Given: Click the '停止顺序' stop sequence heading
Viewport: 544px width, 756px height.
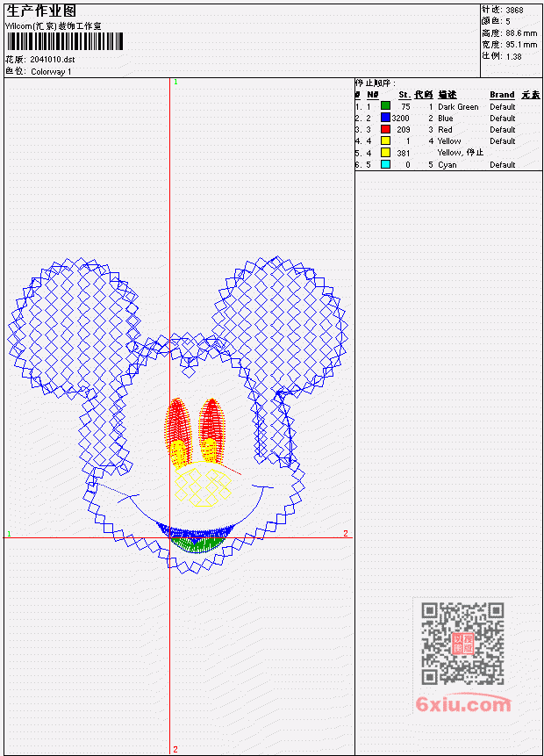Looking at the screenshot, I should [375, 83].
